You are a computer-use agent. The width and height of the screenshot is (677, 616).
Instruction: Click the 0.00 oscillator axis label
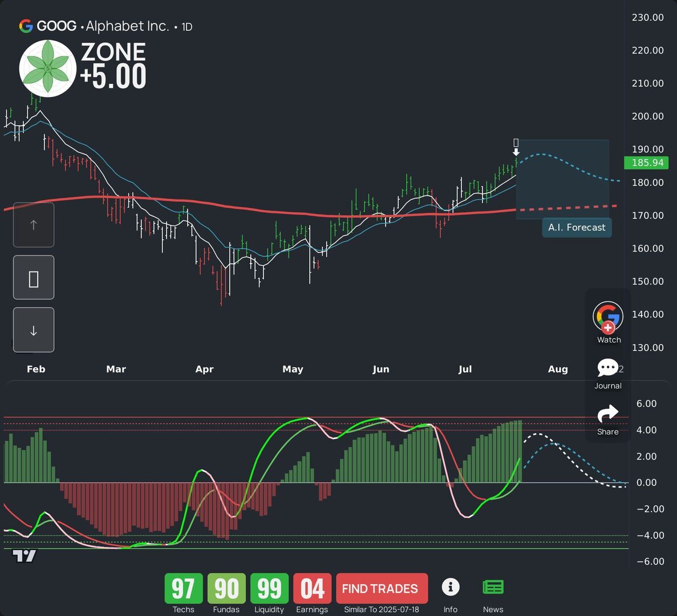pos(646,483)
